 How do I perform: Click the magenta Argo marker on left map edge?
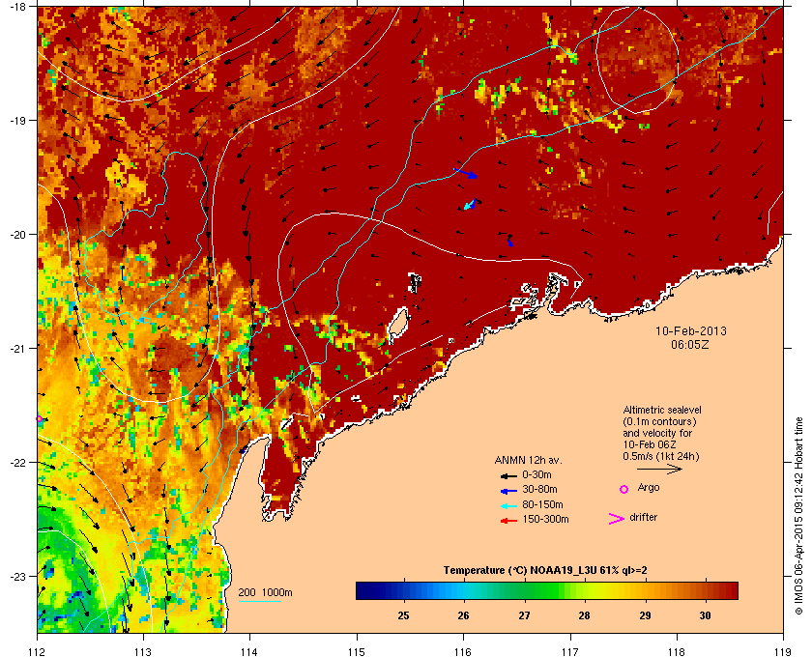39,418
